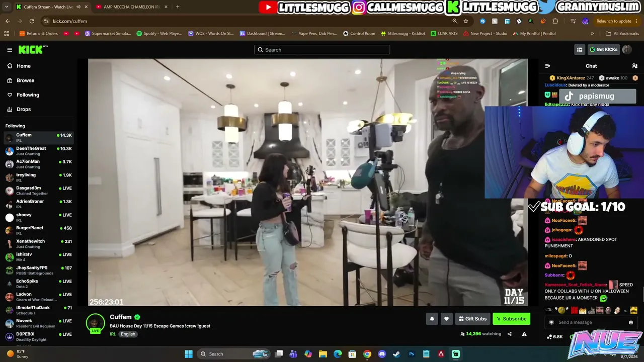Screen dimensions: 644x362
Task: Open a new browser tab
Action: (178, 7)
